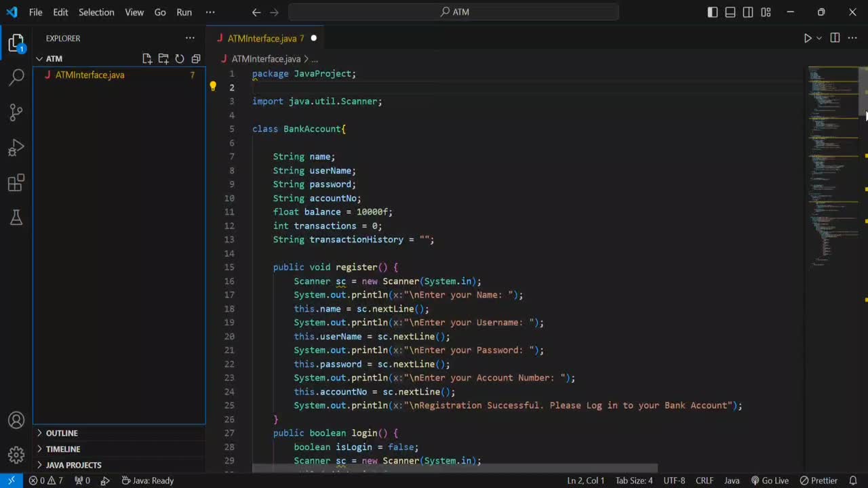868x488 pixels.
Task: Expand the OUTLINE section
Action: 62,433
